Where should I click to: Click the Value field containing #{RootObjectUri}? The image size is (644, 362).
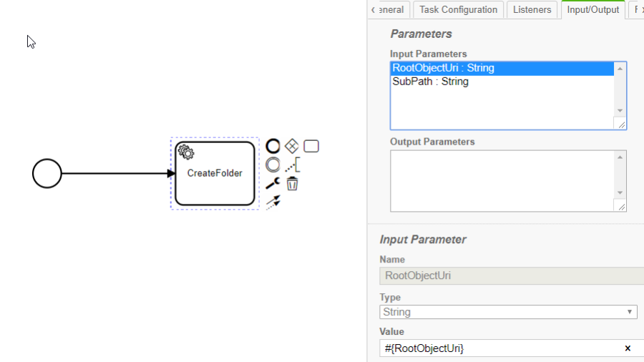501,348
